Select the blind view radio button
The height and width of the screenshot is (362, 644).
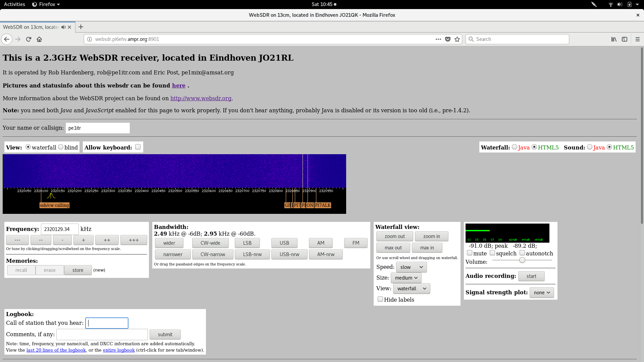pos(61,147)
